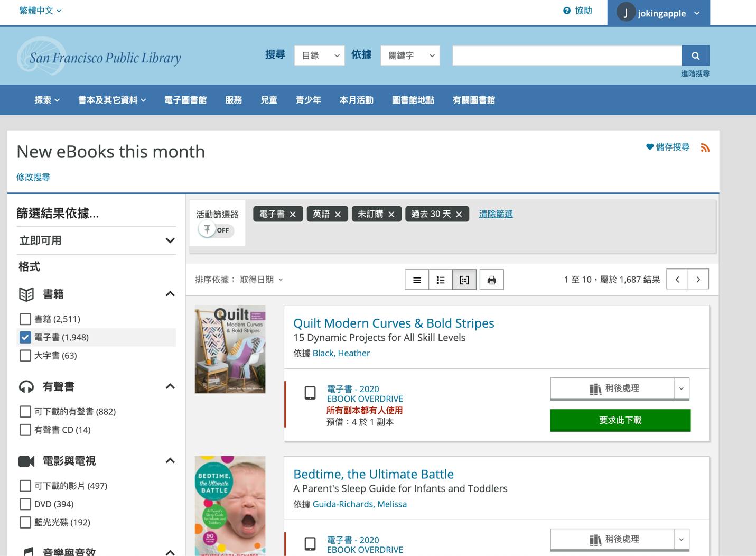This screenshot has height=556, width=756.
Task: Go to previous results page arrow
Action: (677, 279)
